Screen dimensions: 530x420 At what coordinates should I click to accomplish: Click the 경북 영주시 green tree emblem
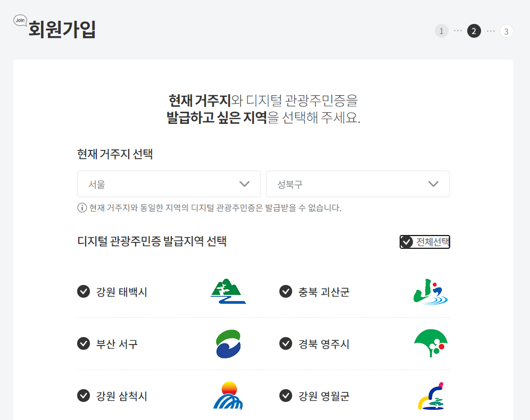[430, 343]
